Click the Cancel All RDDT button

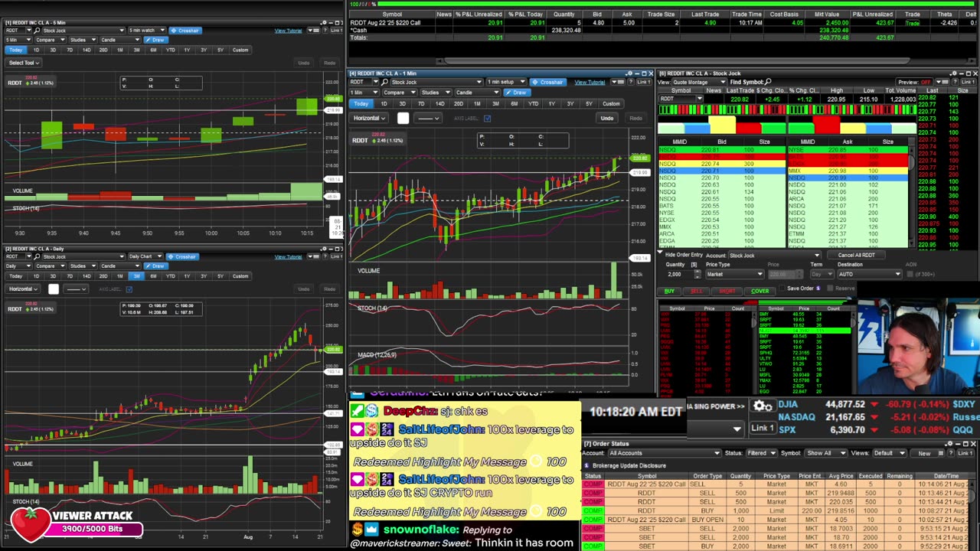point(856,256)
